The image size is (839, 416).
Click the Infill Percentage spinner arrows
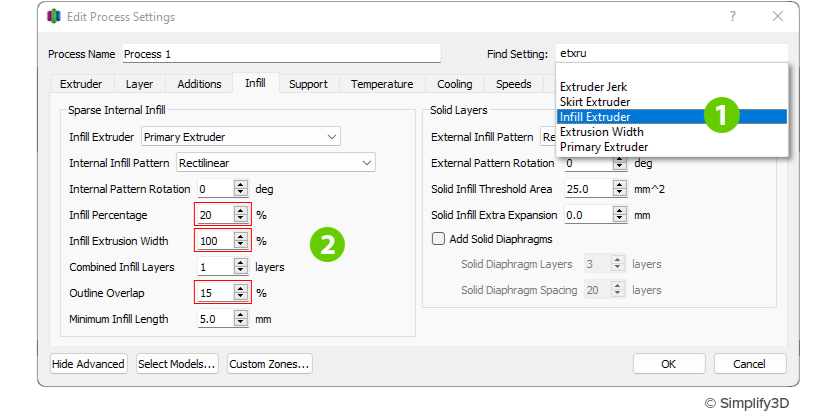click(240, 214)
